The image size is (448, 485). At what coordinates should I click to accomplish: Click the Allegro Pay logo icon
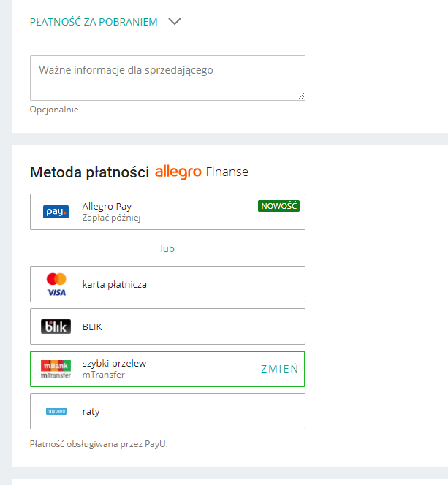[x=56, y=212]
